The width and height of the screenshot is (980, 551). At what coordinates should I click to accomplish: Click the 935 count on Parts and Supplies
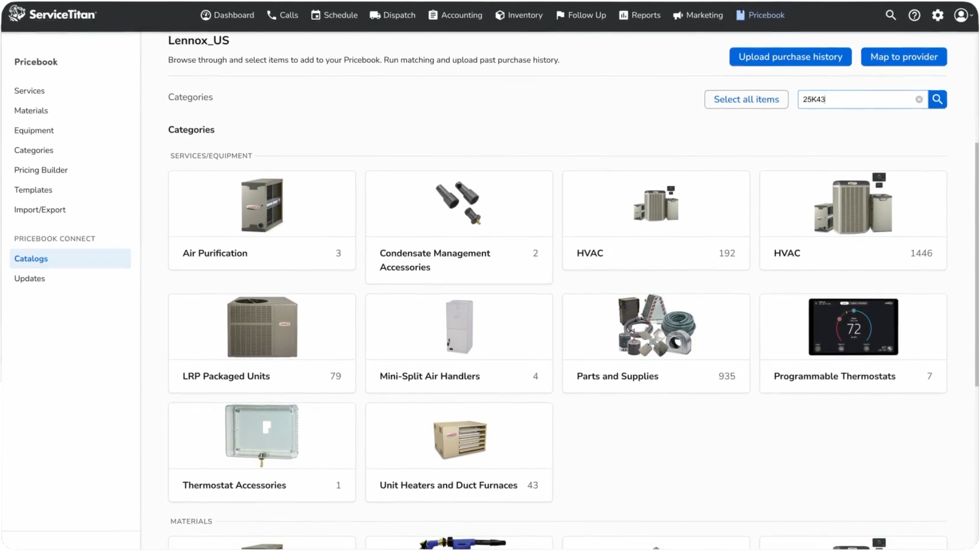727,377
